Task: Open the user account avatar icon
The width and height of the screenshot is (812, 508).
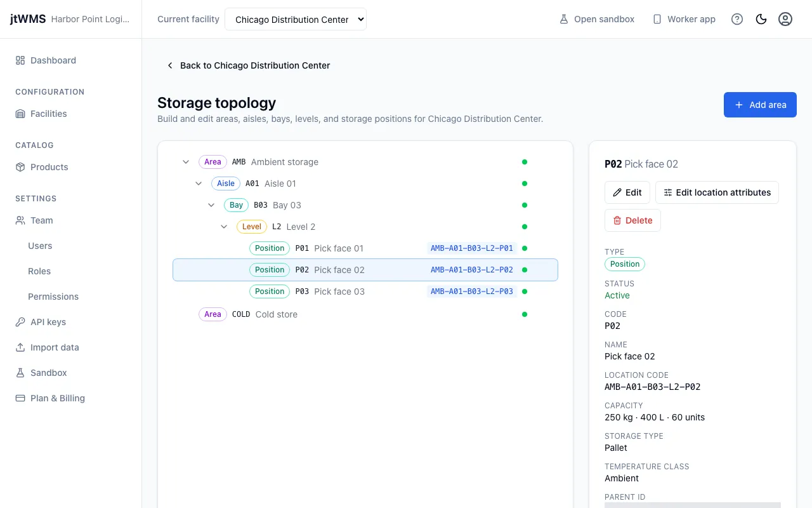Action: click(x=785, y=19)
